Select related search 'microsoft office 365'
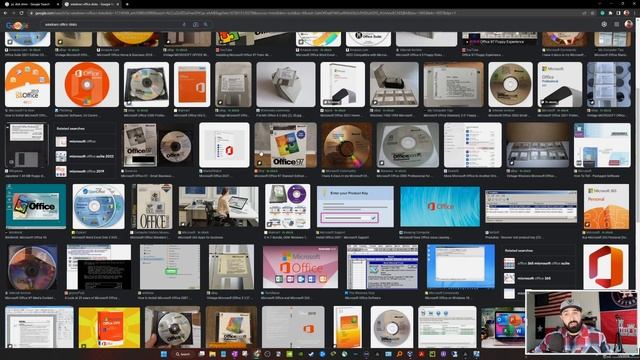640x360 pixels. point(538,278)
